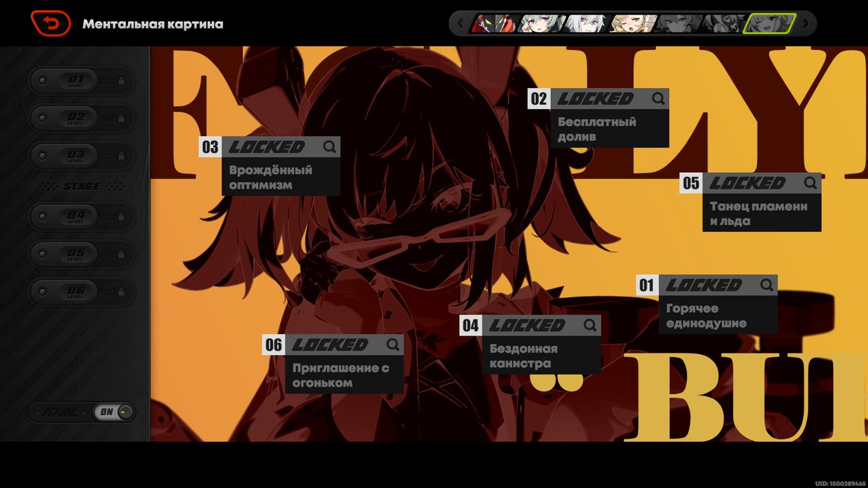Inspect card 05 using its magnifier icon
Viewport: 868px width, 488px height.
click(810, 183)
